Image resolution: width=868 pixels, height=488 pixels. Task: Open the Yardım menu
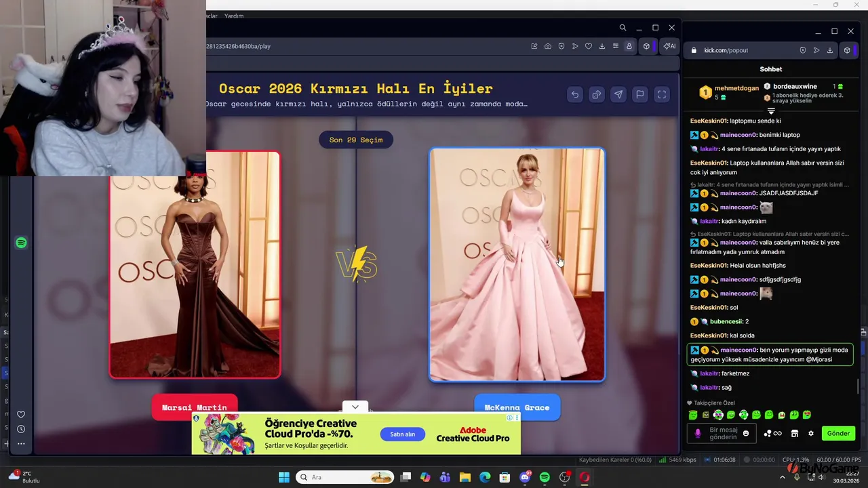point(234,16)
